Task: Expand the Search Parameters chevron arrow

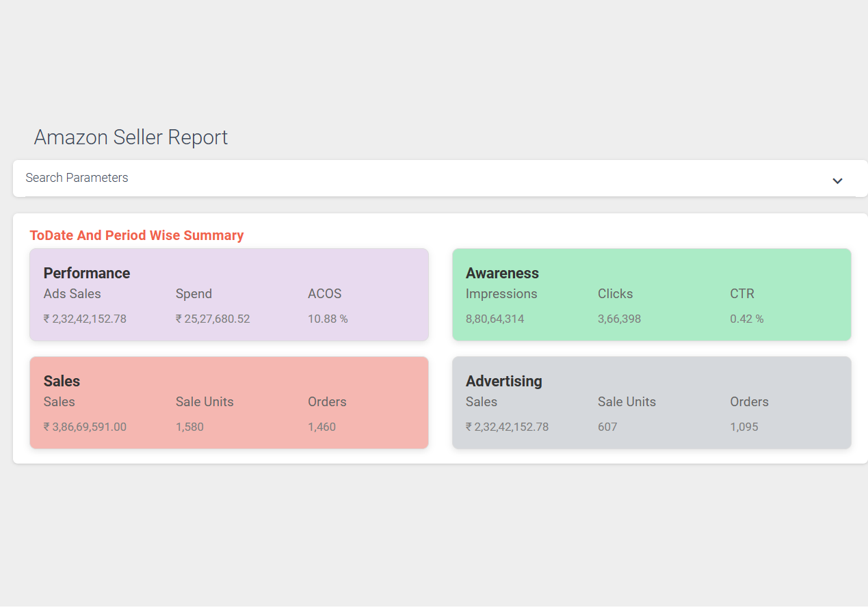Action: 837,181
